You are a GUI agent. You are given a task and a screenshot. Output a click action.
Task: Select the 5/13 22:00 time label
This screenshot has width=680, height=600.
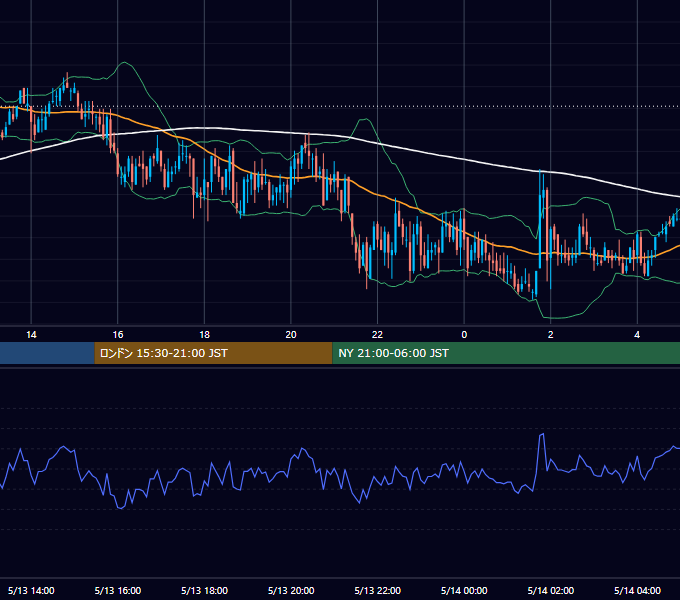point(377,590)
